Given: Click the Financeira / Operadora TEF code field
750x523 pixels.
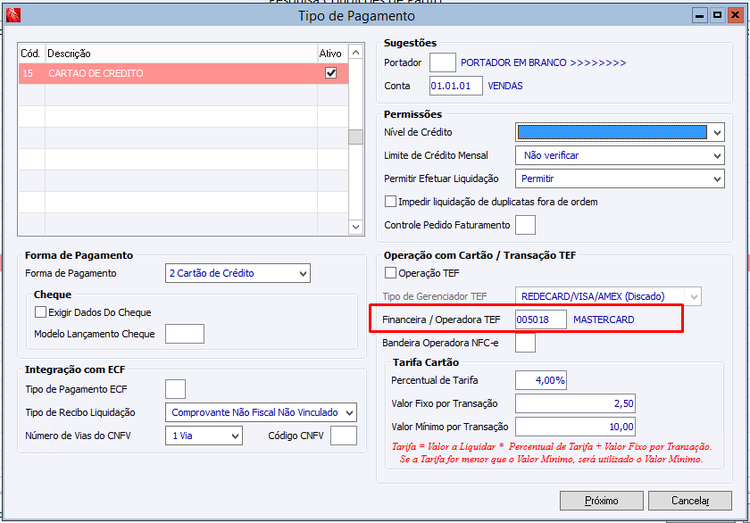Looking at the screenshot, I should (540, 319).
